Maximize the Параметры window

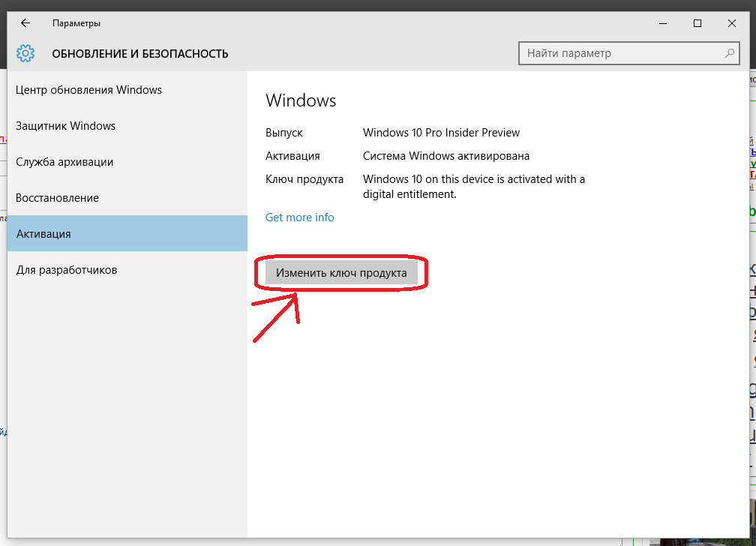click(697, 23)
